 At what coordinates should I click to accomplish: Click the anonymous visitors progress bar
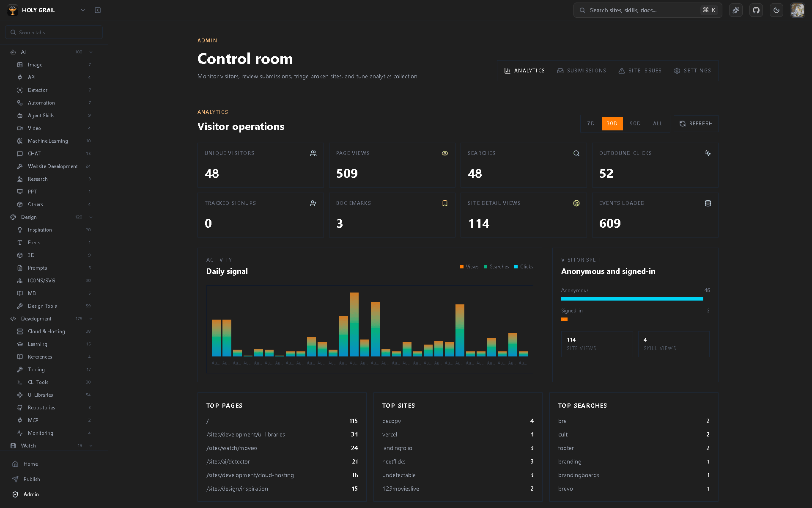(632, 299)
